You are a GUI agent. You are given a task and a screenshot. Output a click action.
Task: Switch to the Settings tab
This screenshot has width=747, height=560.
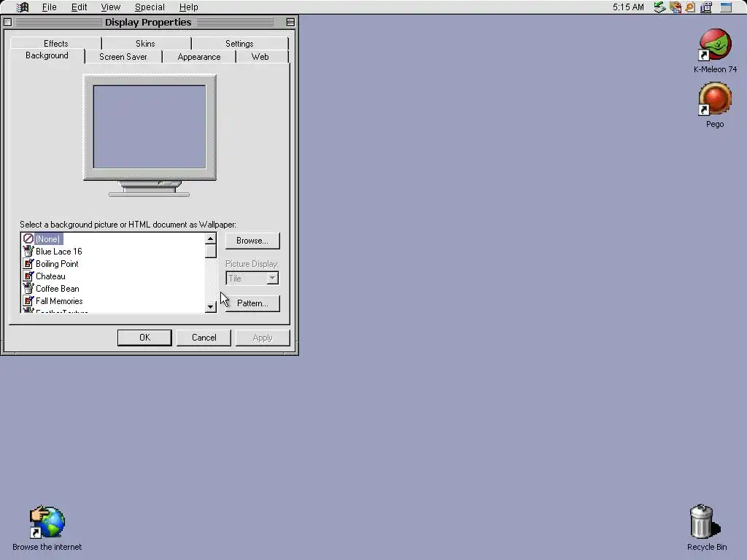pyautogui.click(x=239, y=43)
